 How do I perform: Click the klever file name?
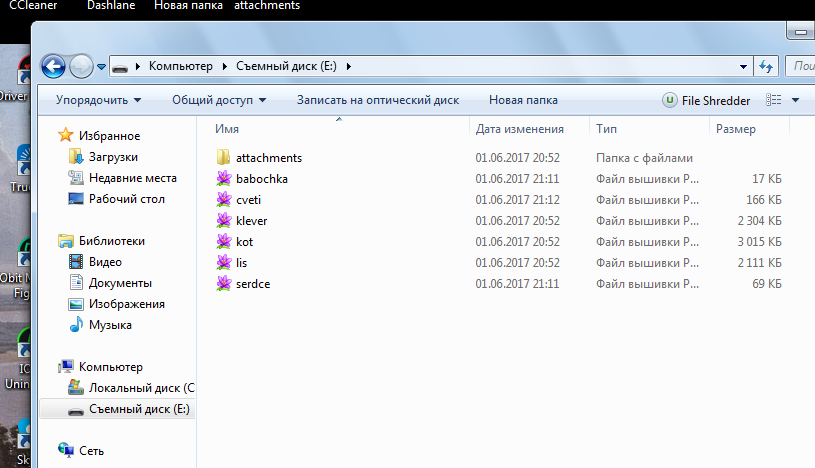(x=252, y=221)
